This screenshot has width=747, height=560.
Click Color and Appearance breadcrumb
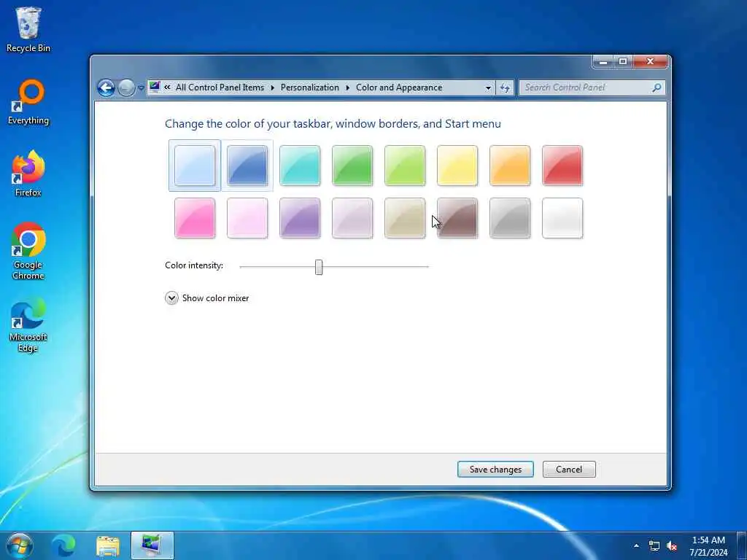pyautogui.click(x=399, y=87)
